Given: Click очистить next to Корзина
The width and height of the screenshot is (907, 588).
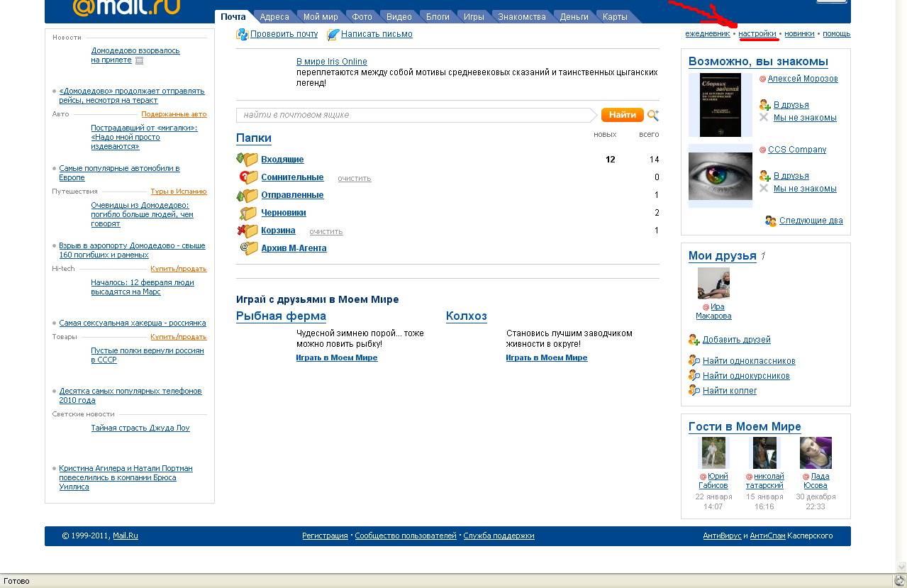Looking at the screenshot, I should point(326,232).
